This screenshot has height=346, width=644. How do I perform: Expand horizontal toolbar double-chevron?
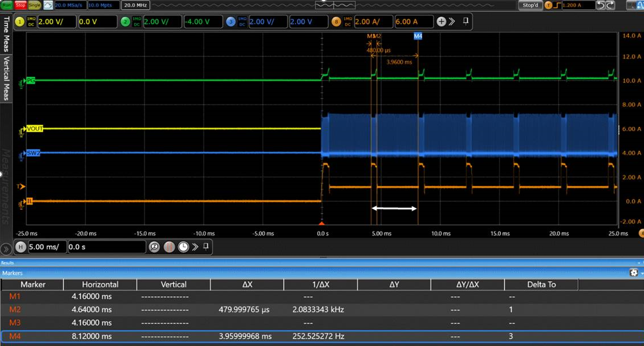tap(195, 247)
